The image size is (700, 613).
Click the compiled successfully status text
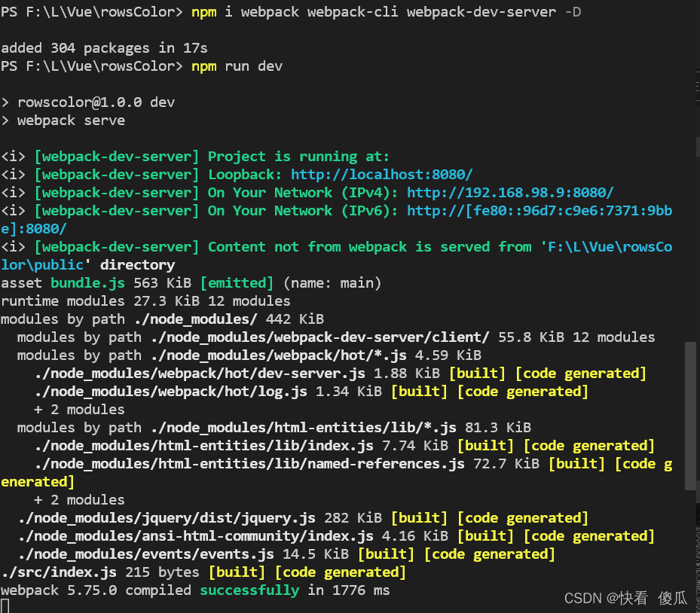pos(249,590)
